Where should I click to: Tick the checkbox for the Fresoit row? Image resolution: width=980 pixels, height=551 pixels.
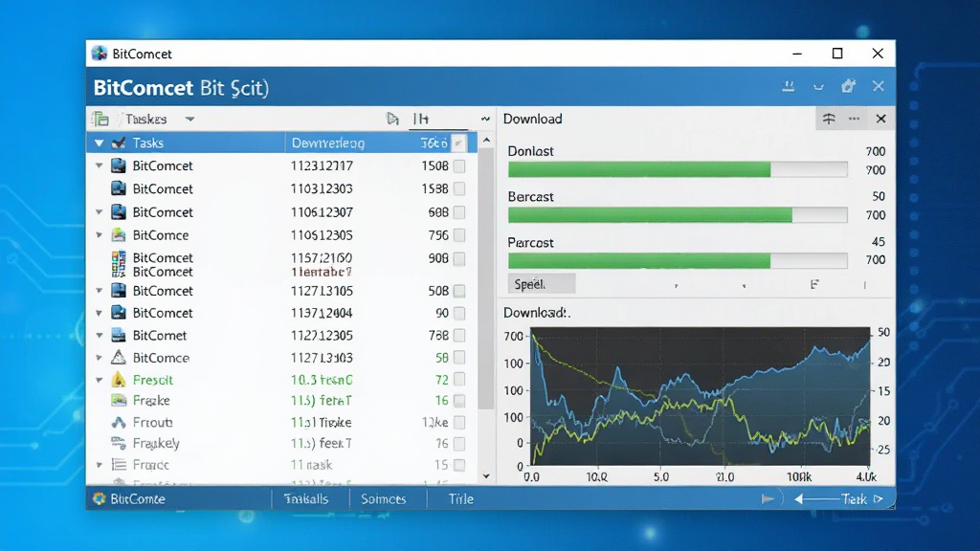pos(459,379)
